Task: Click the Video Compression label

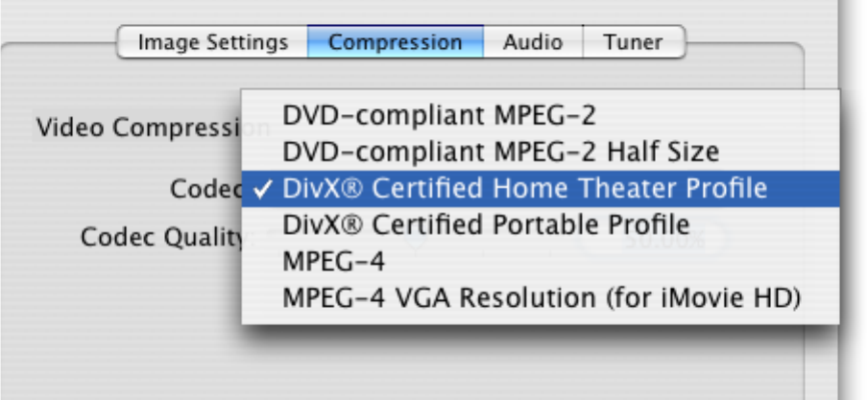Action: 134,127
